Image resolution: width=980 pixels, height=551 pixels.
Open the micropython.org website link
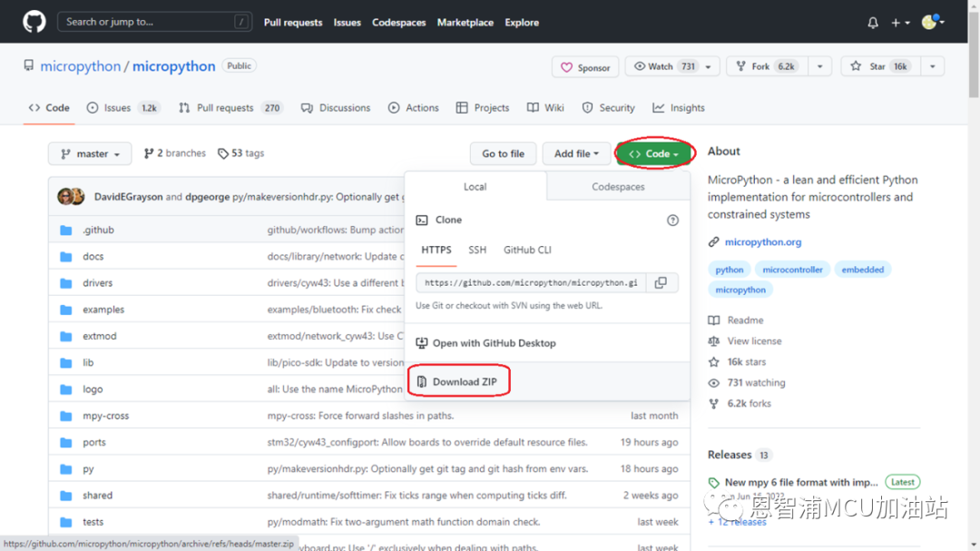[763, 242]
